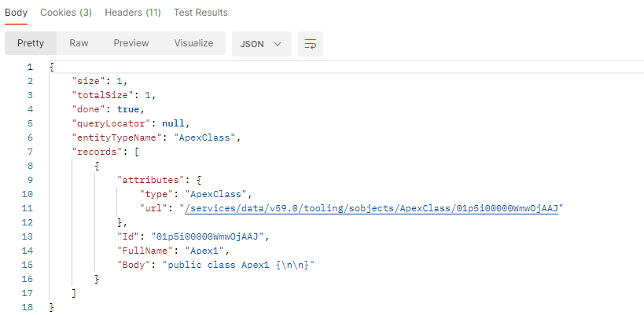This screenshot has height=315, width=644.
Task: Follow the ApexClass tooling sobjects URL link
Action: click(x=371, y=208)
